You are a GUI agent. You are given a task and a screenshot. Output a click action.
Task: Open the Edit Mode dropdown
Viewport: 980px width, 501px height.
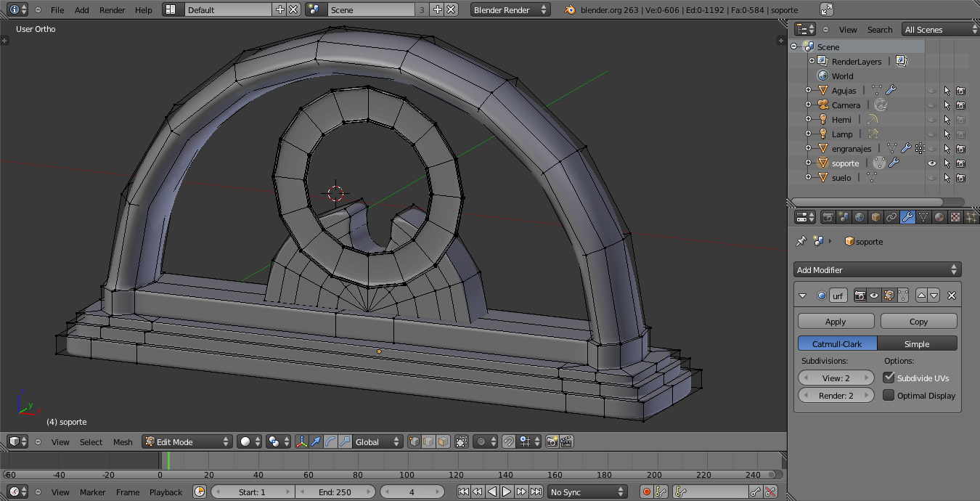tap(187, 441)
